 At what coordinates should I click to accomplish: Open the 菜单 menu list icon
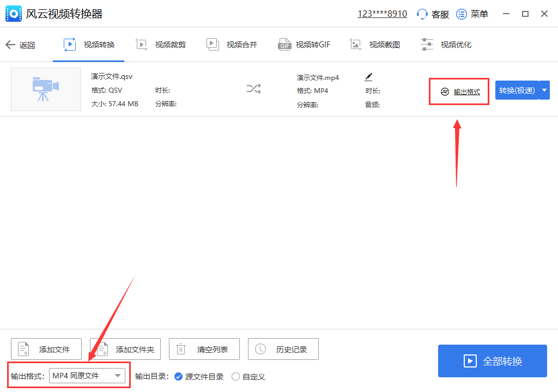point(461,14)
